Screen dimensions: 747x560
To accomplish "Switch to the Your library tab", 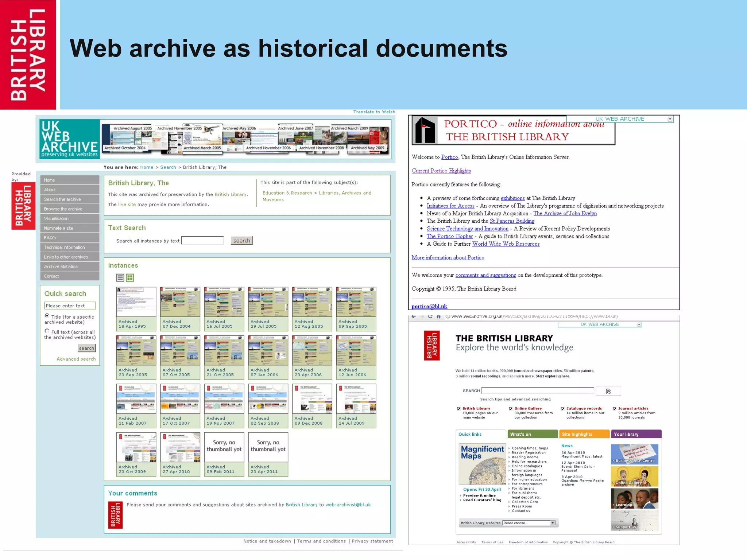I will click(x=636, y=434).
